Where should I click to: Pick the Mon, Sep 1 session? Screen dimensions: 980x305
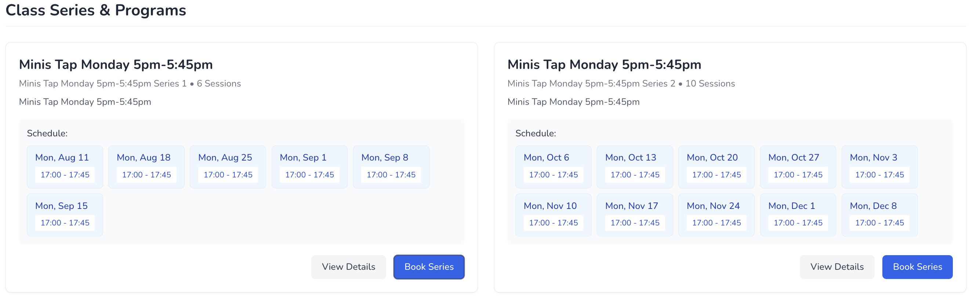309,167
